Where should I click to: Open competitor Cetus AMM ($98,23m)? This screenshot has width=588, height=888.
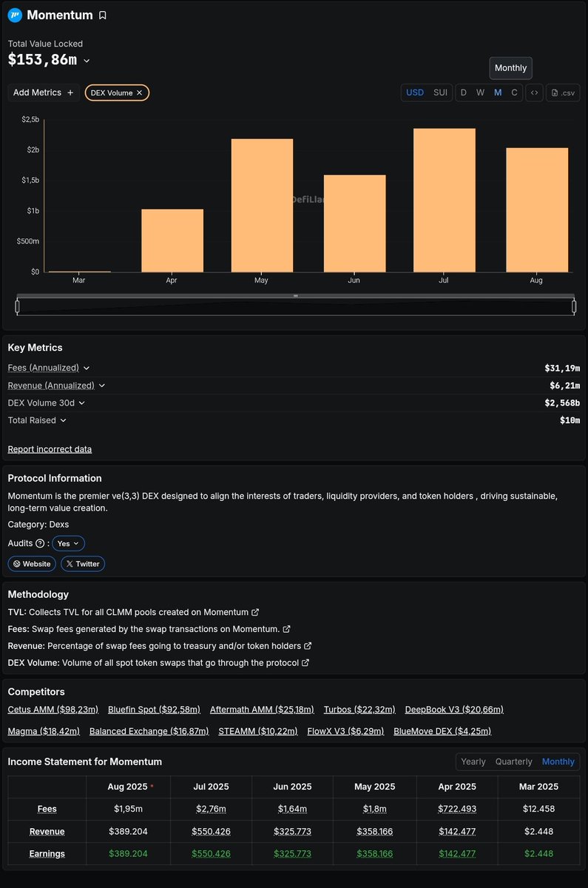53,710
